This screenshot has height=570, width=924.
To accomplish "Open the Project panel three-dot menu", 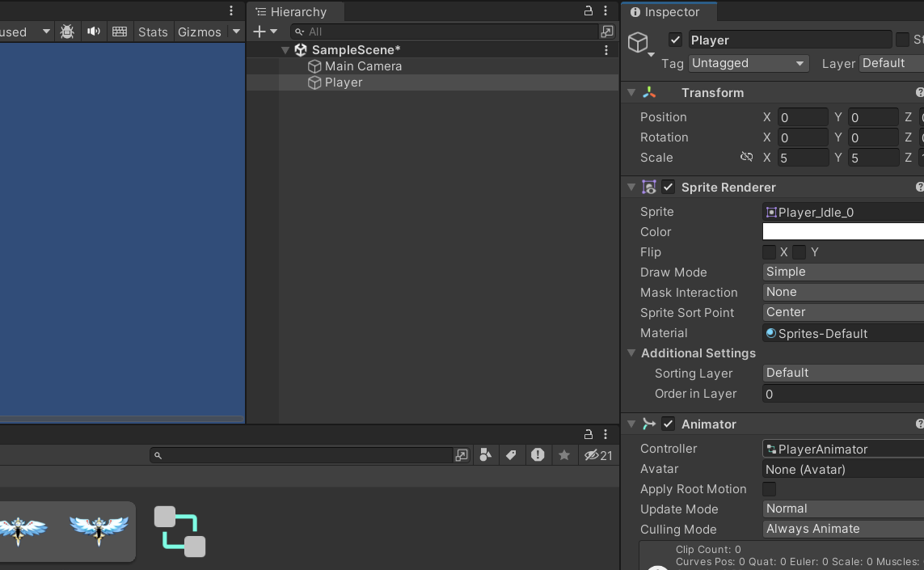I will pyautogui.click(x=605, y=434).
